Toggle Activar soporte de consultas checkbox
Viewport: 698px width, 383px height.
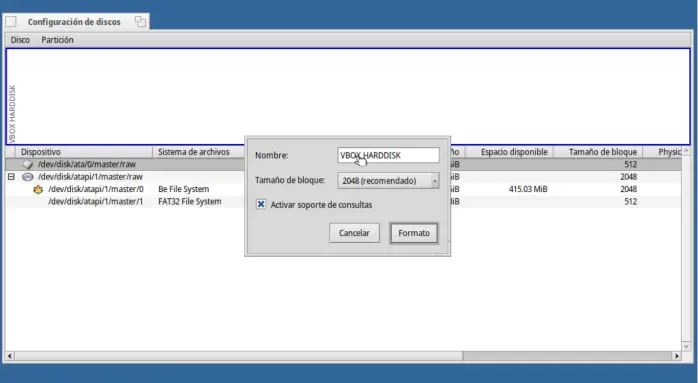261,204
